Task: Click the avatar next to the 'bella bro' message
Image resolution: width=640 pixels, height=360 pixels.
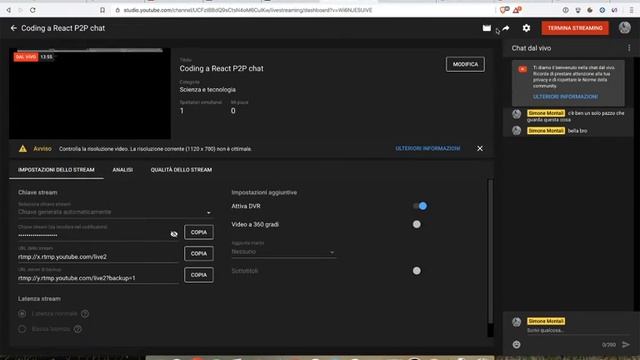Action: coord(516,131)
